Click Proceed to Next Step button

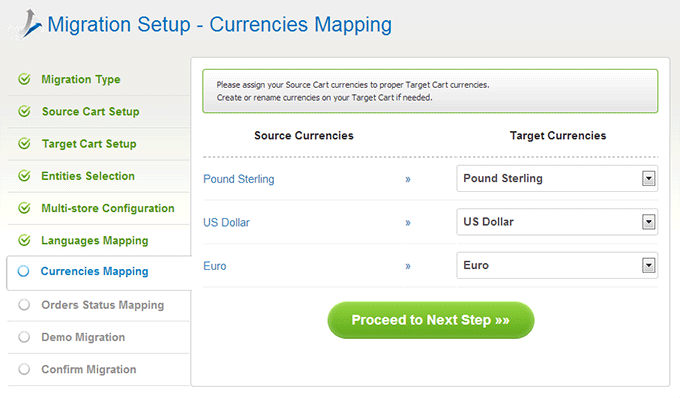click(x=431, y=320)
